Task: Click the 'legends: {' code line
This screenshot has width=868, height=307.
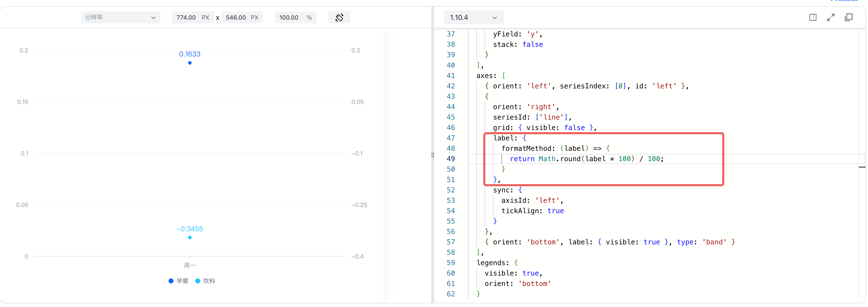Action: [497, 263]
